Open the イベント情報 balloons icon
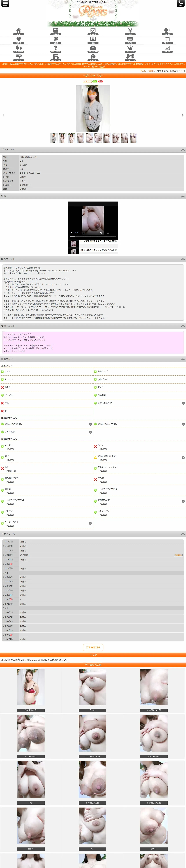 [19, 49]
